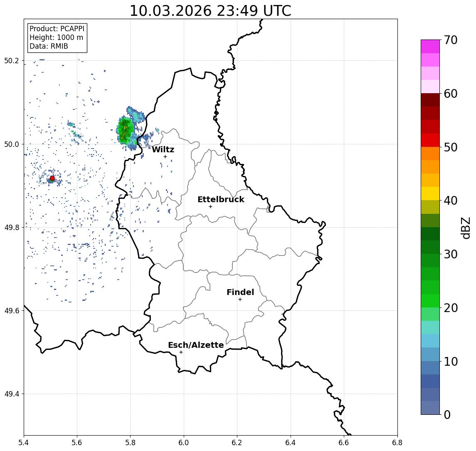Image resolution: width=476 pixels, height=451 pixels.
Task: Click the orange colorbar swatch below 50
Action: coord(430,154)
